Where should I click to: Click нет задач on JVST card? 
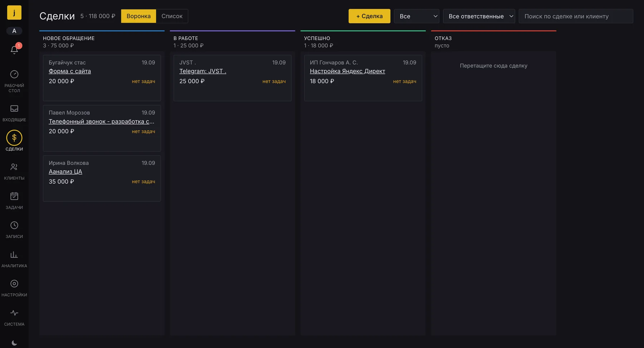[274, 81]
